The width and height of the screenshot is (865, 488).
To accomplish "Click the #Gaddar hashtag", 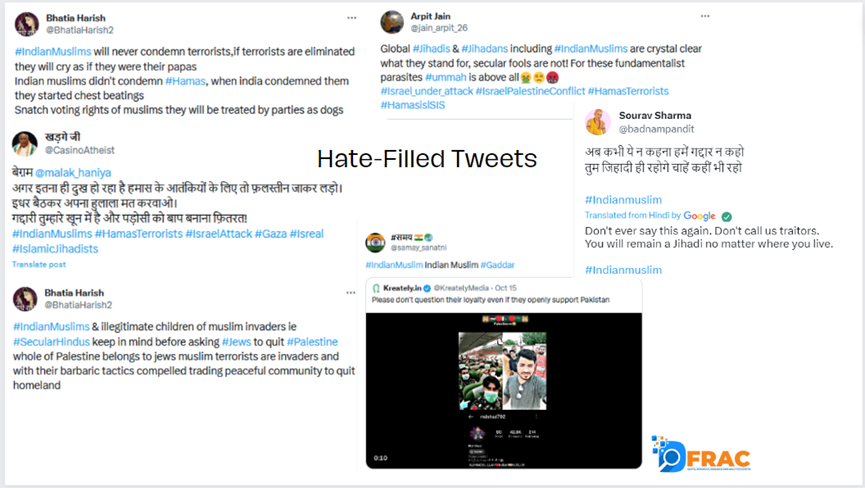I will (x=498, y=265).
